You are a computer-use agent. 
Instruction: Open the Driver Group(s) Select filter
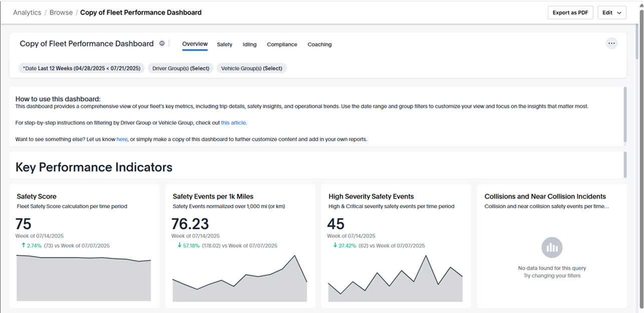point(181,68)
